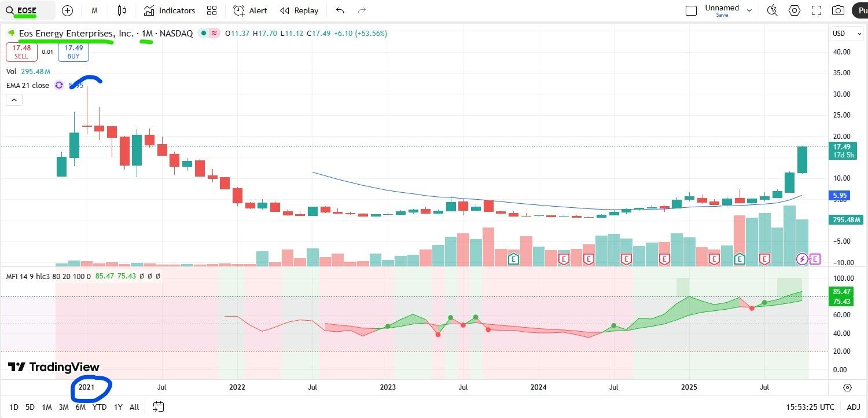Open time axis settings gear icon

pos(848,387)
